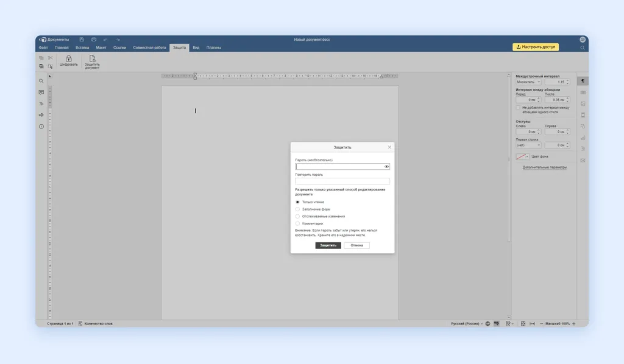The width and height of the screenshot is (624, 364).
Task: Click the Защитить button in dialog
Action: tap(328, 245)
